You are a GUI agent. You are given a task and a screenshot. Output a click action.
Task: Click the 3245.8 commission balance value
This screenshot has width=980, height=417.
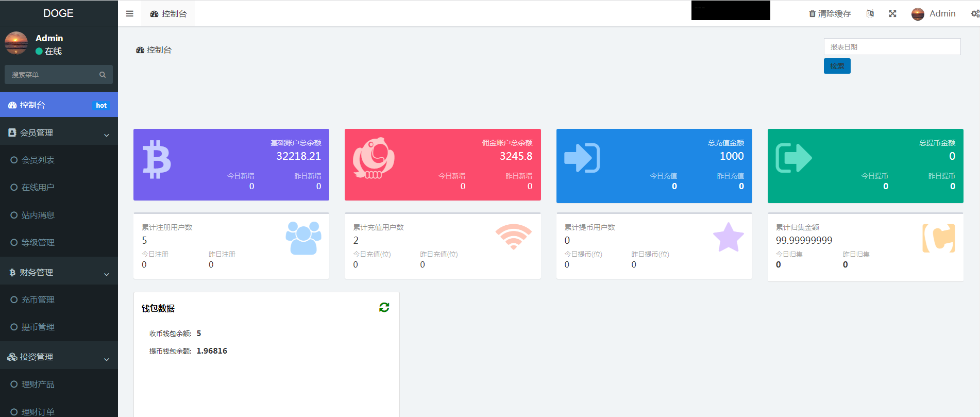pos(516,156)
